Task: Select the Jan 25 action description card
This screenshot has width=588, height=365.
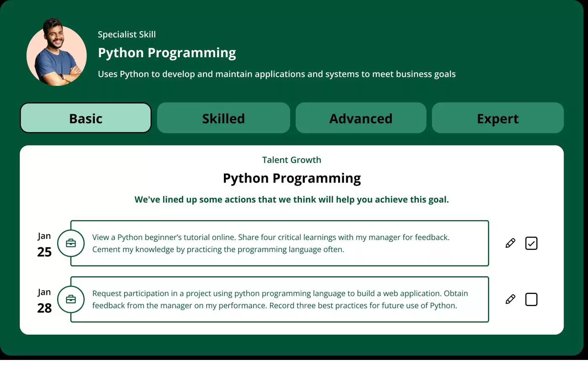Action: click(x=280, y=243)
